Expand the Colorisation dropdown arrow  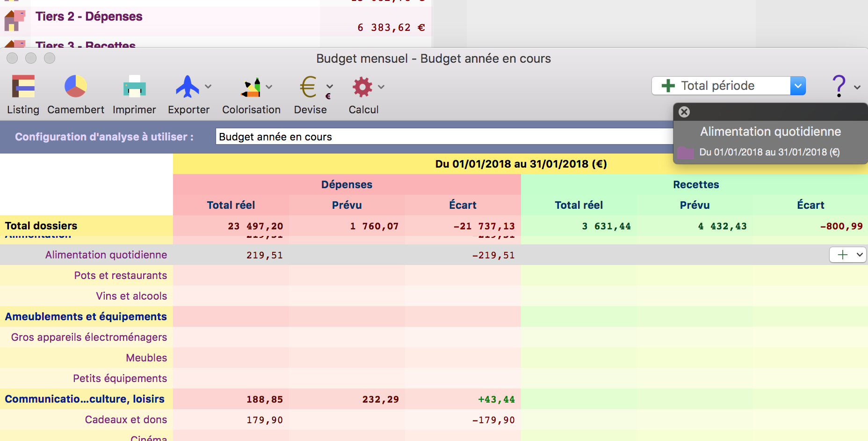269,87
